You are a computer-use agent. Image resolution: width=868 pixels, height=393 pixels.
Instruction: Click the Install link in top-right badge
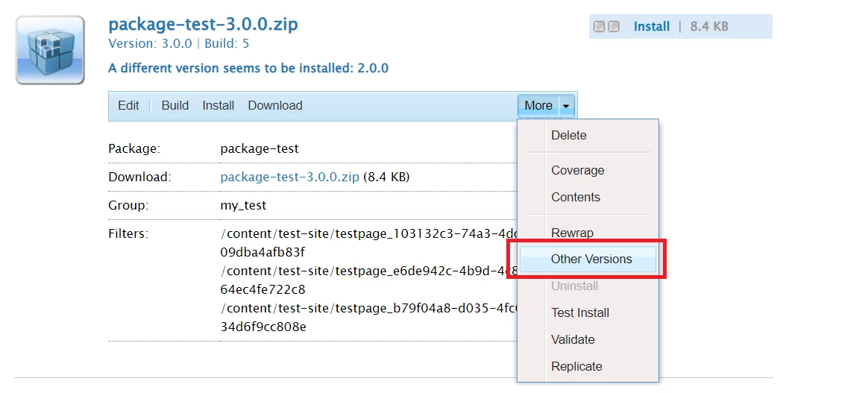pos(652,27)
